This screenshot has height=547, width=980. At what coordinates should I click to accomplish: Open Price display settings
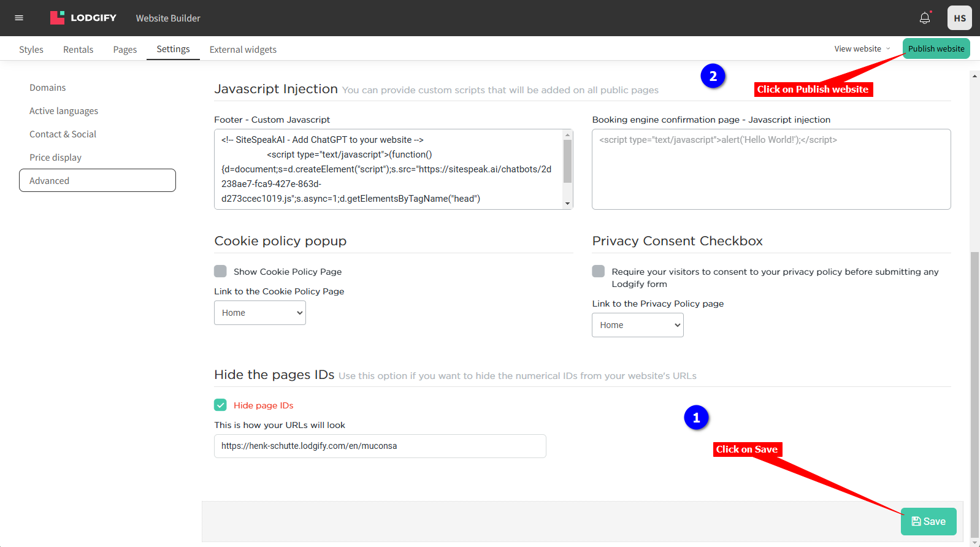pyautogui.click(x=55, y=158)
